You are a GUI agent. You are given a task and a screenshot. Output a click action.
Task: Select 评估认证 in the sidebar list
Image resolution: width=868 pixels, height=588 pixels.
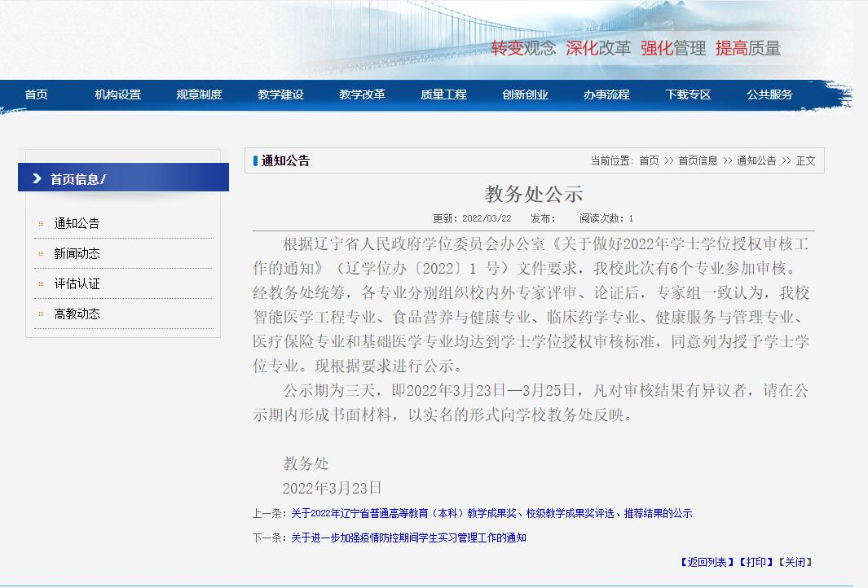pos(77,283)
